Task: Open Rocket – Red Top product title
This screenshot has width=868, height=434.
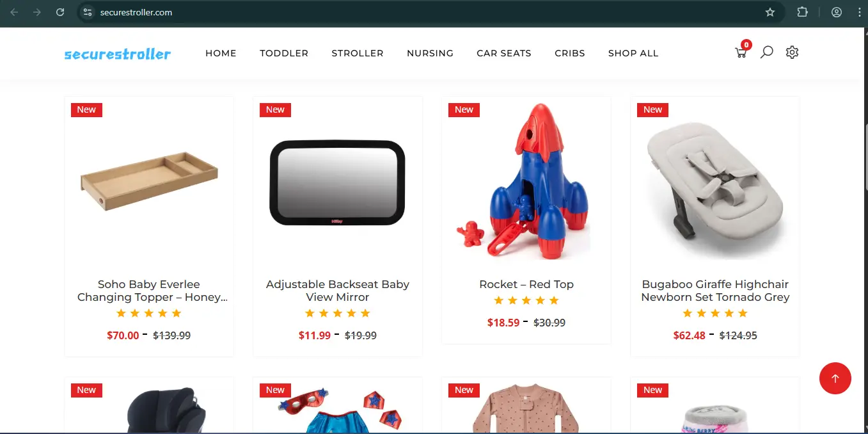Action: [526, 284]
